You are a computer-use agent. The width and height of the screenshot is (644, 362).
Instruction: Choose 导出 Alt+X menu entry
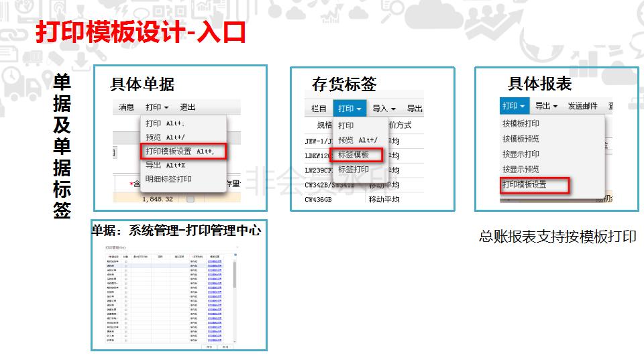[x=165, y=165]
